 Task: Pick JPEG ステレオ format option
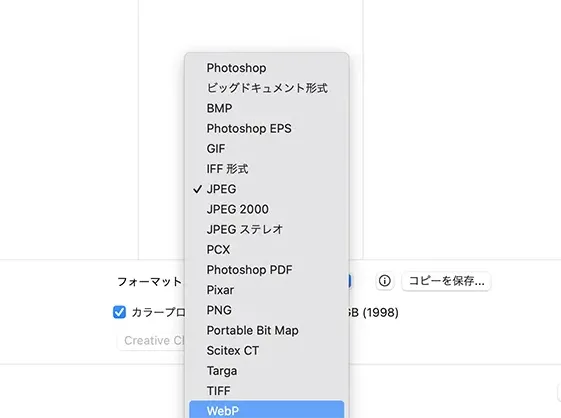[x=267, y=229]
